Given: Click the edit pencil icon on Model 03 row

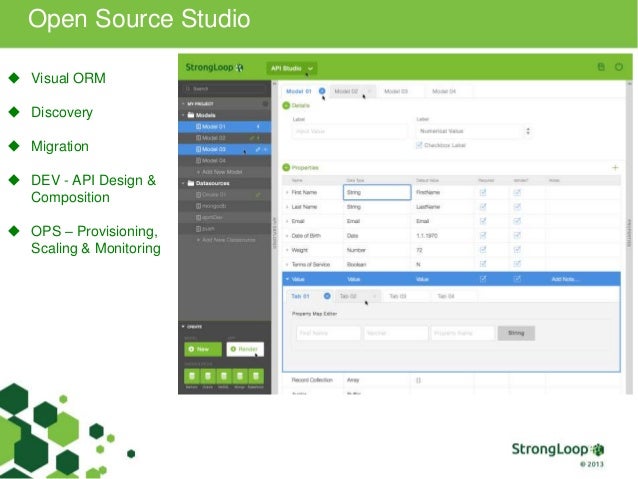Looking at the screenshot, I should [258, 149].
